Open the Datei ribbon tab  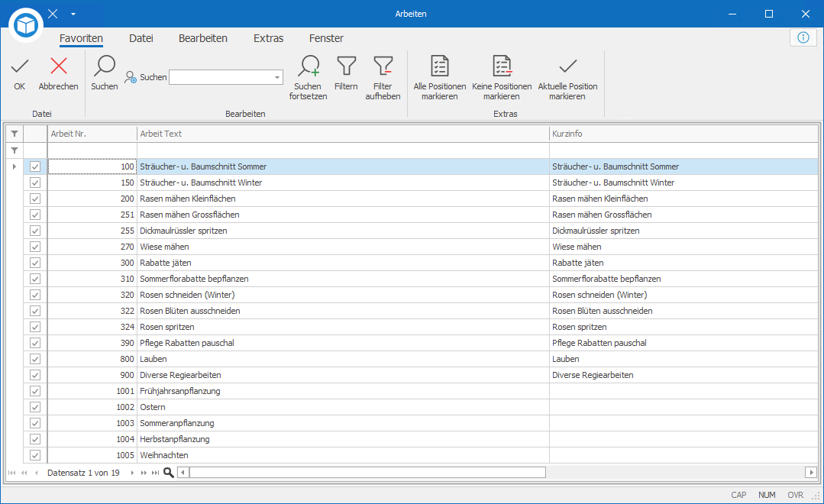tap(141, 38)
